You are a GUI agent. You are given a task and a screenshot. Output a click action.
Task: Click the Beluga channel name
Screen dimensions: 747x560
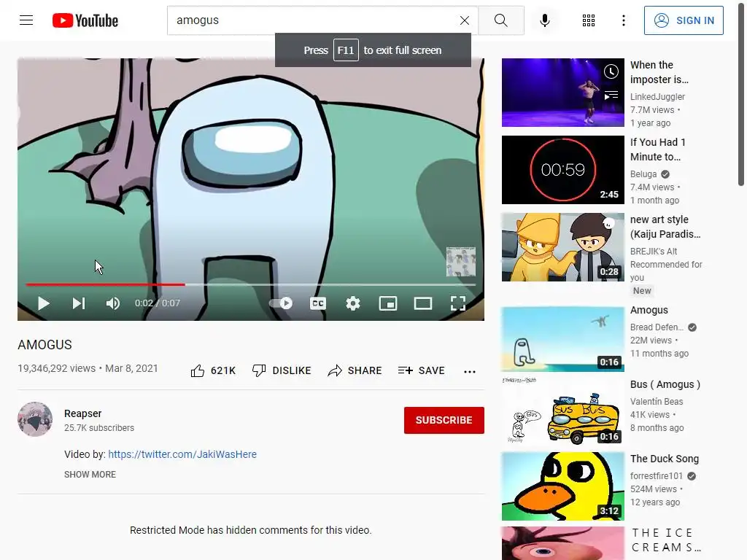click(643, 174)
